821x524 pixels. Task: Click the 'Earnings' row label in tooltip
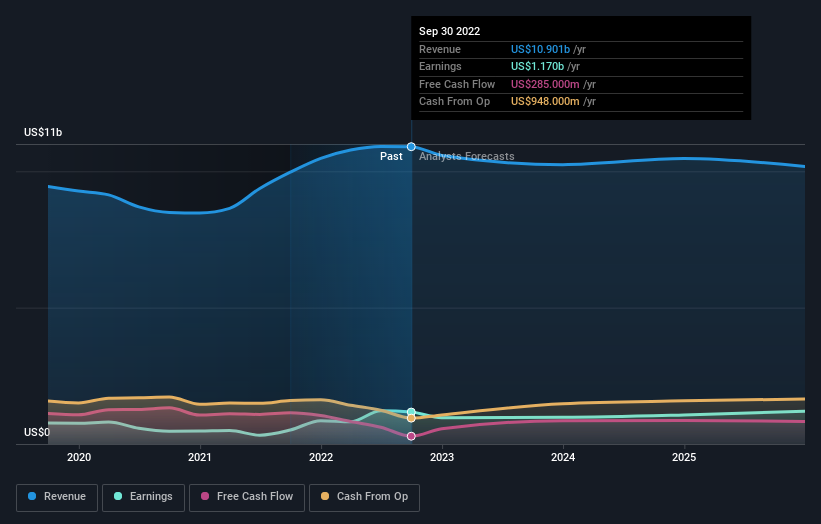(440, 66)
